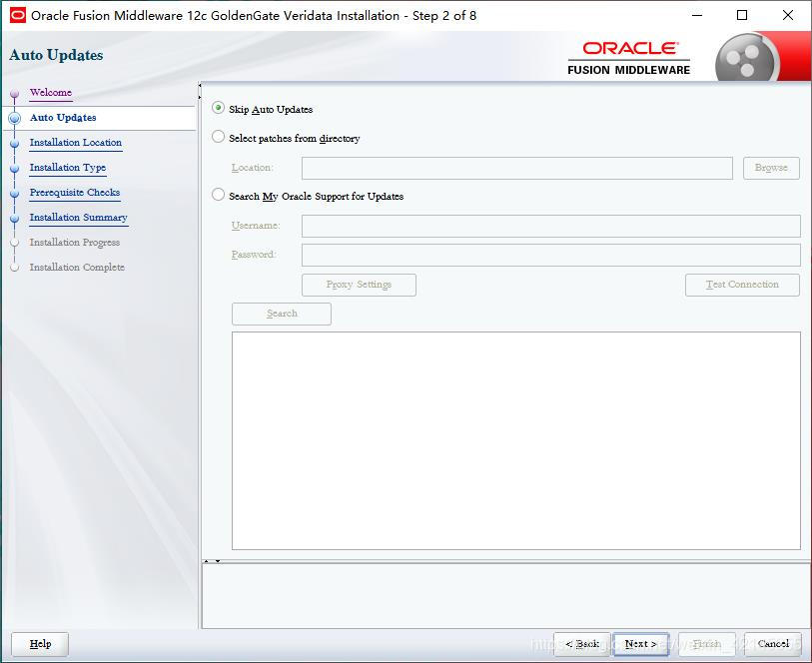This screenshot has height=663, width=812.
Task: Click the Installation Summary step bullet icon
Action: (x=15, y=218)
